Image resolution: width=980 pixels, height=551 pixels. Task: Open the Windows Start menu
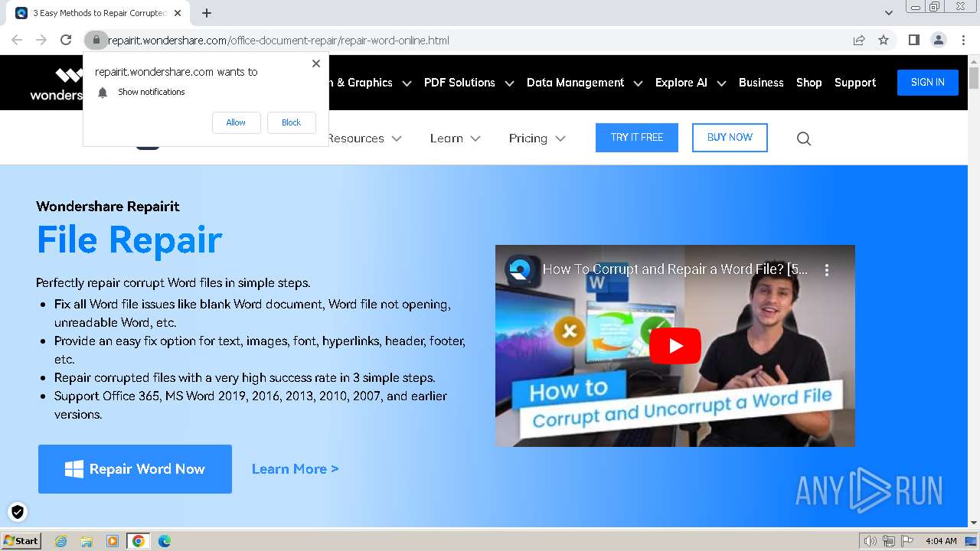pyautogui.click(x=21, y=540)
